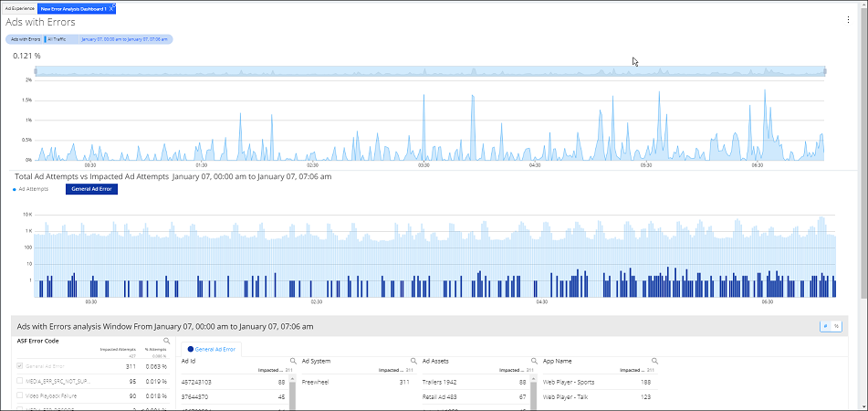Close the New Error Analysis Dashboard tab

click(x=111, y=7)
